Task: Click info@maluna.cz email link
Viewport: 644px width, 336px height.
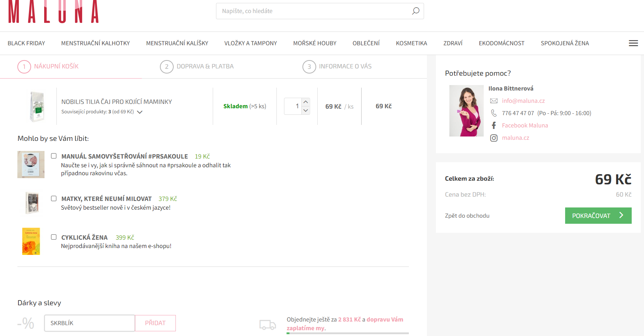Action: coord(523,101)
